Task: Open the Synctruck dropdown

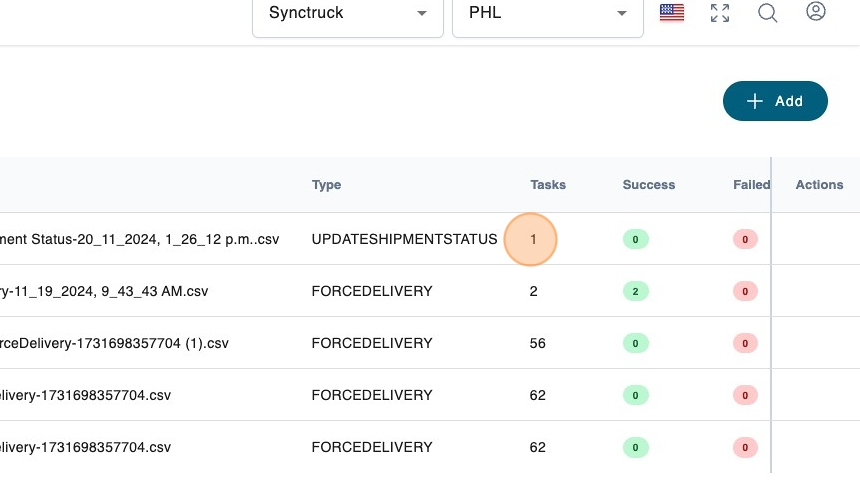Action: pyautogui.click(x=347, y=14)
